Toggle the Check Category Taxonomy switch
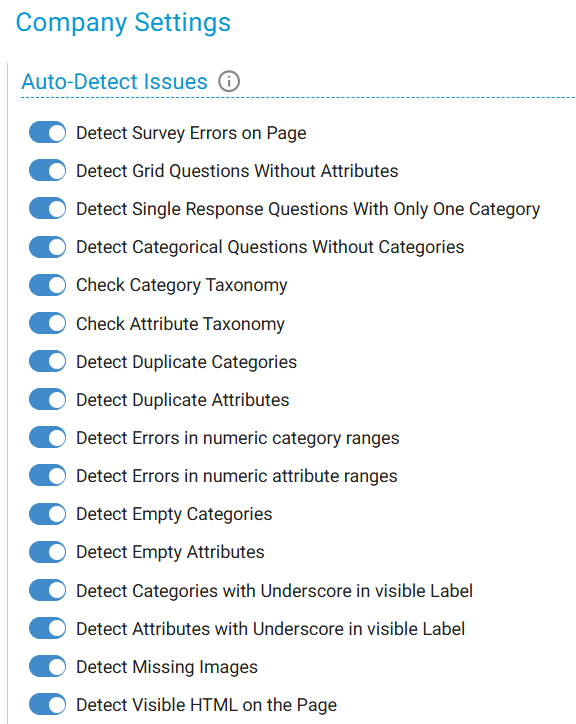Image resolution: width=576 pixels, height=724 pixels. click(x=48, y=284)
